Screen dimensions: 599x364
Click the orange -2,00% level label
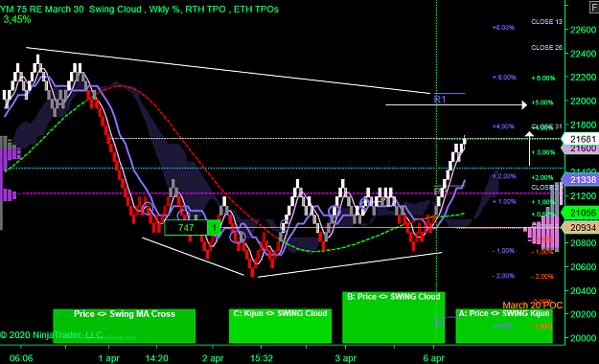click(542, 277)
